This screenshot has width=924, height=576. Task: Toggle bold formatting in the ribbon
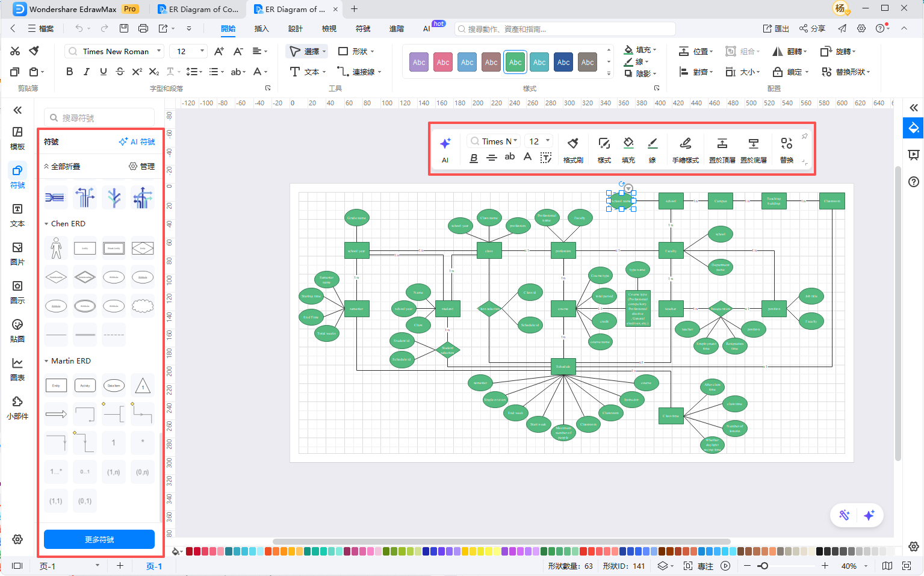70,72
